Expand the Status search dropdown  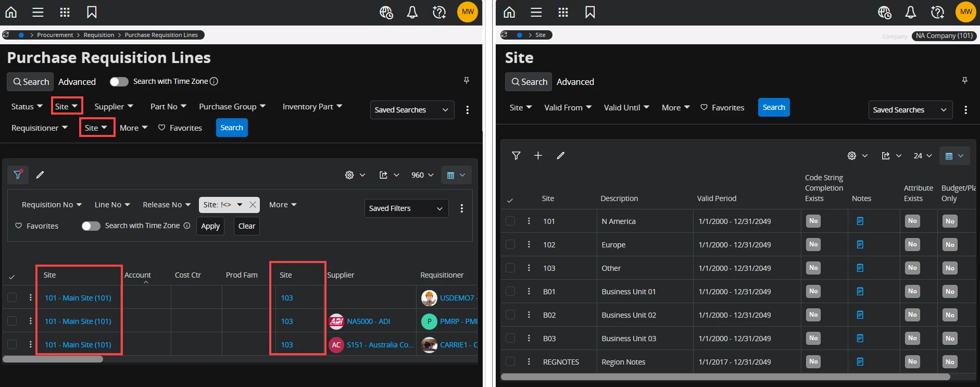pyautogui.click(x=27, y=106)
